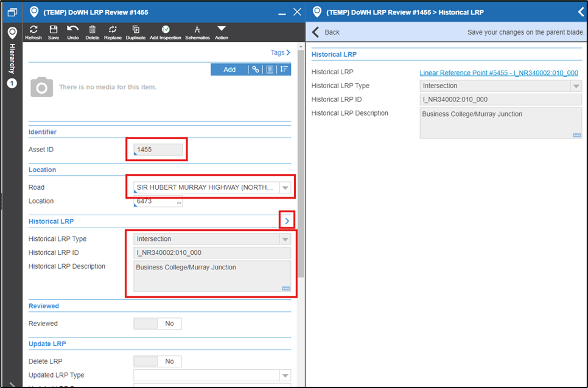This screenshot has height=388, width=588.
Task: Click the link icon in media bar
Action: [256, 69]
